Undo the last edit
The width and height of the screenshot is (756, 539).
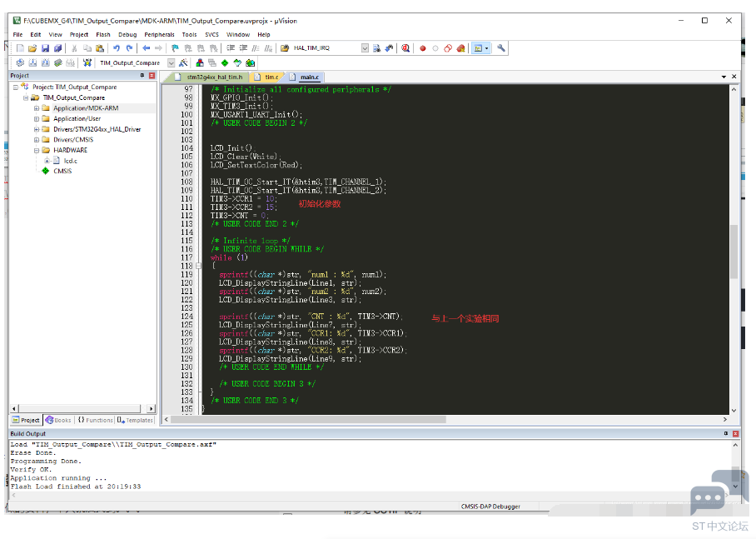tap(117, 48)
